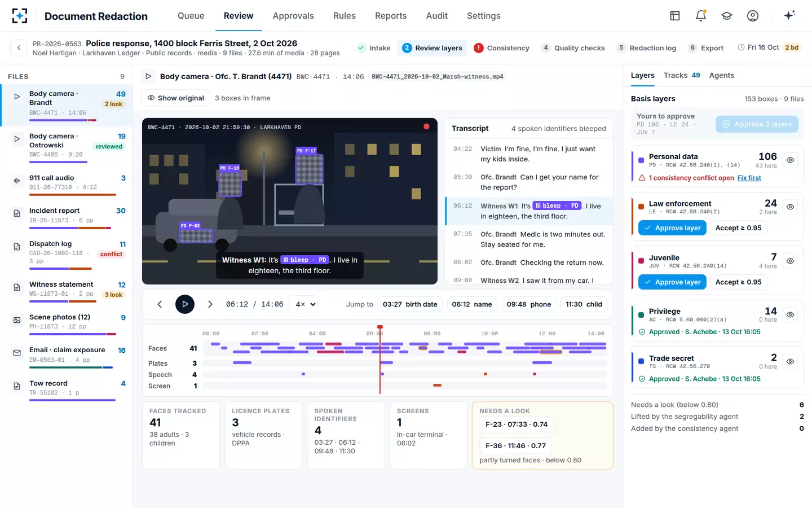This screenshot has height=508, width=812.
Task: Select the 06:12 Witness W1 transcript line
Action: (x=529, y=211)
